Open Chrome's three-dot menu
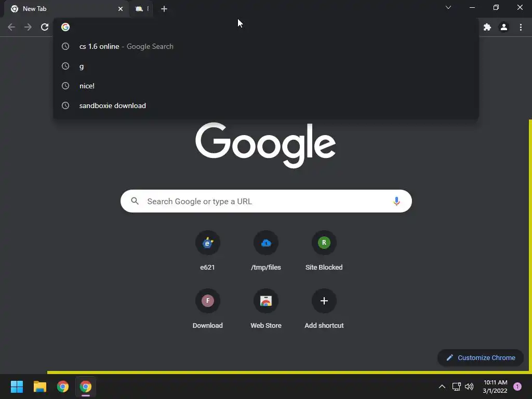The image size is (532, 399). [x=521, y=27]
